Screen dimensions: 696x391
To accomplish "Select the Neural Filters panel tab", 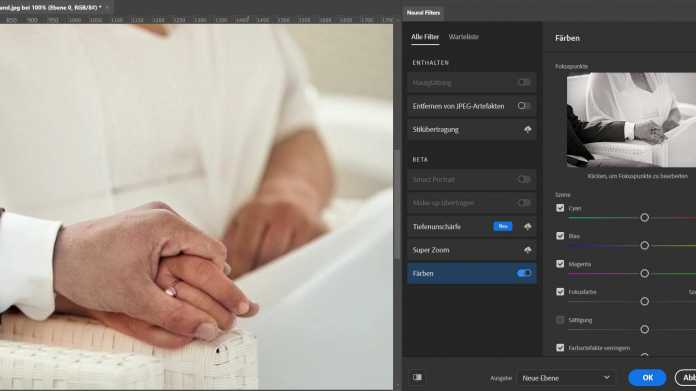I will (x=423, y=13).
